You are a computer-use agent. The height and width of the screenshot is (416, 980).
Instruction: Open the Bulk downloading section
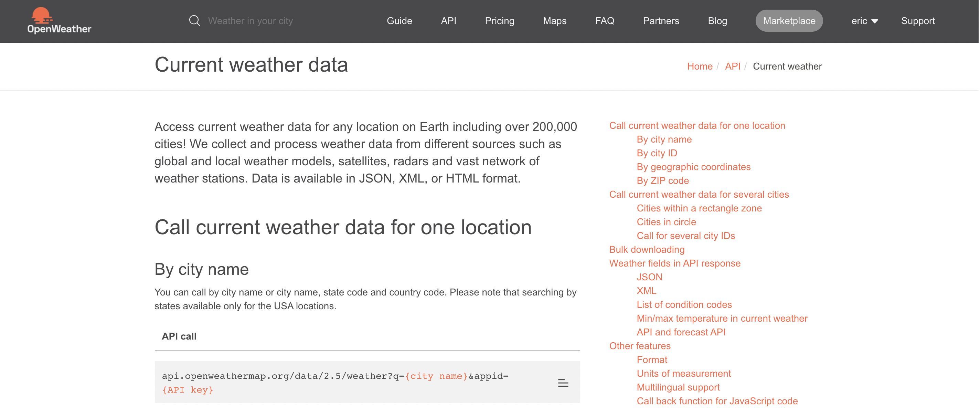[647, 249]
